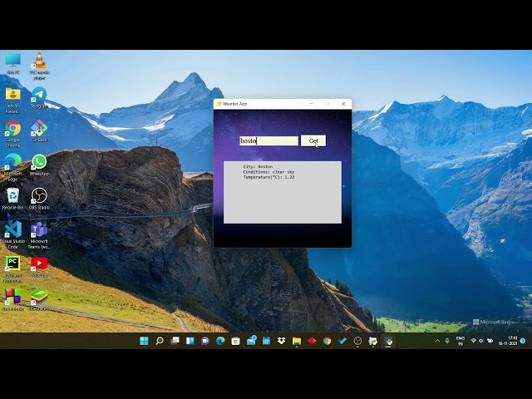Open the red diamond app on taskbar
This screenshot has height=399, width=532.
pyautogui.click(x=312, y=341)
